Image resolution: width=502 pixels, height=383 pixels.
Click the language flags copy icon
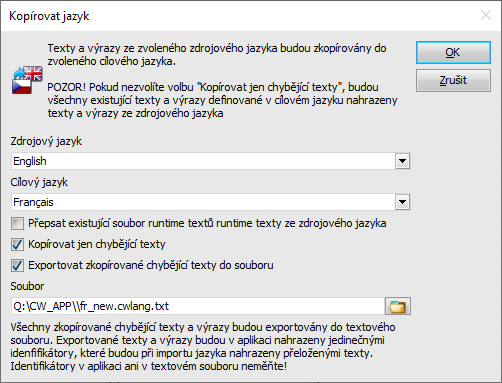(x=27, y=80)
